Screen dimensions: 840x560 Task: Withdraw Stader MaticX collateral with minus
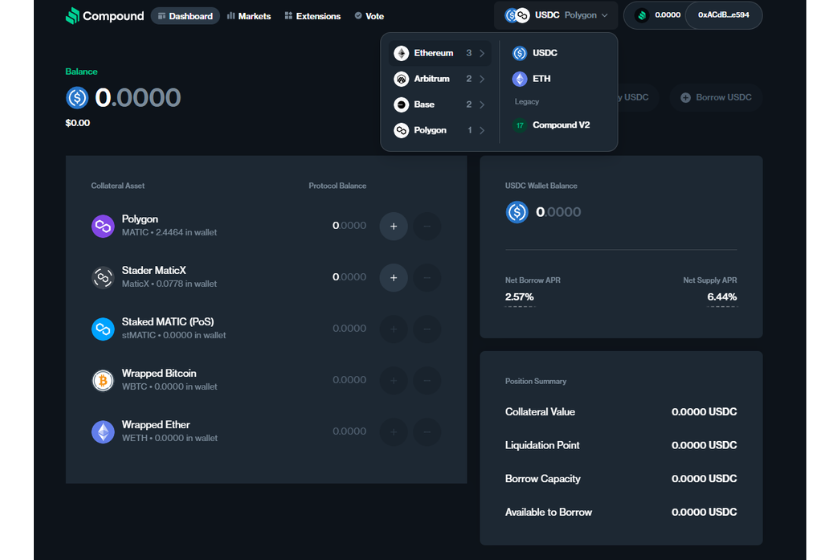tap(427, 278)
